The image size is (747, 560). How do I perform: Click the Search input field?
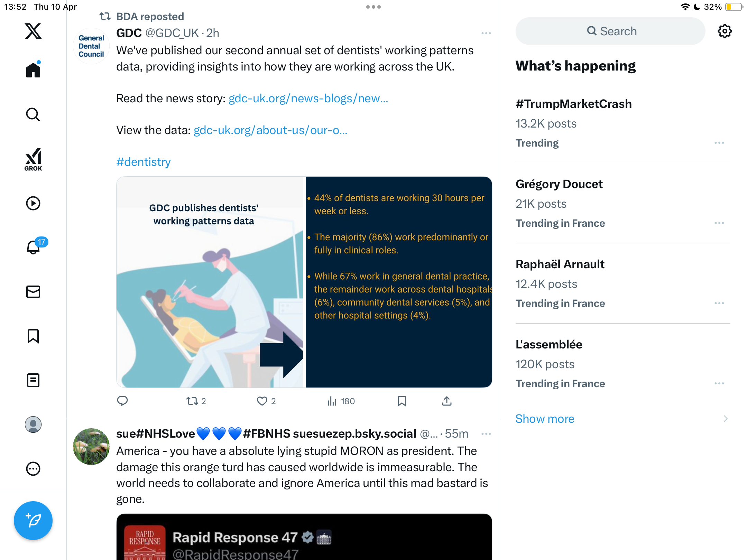point(610,31)
